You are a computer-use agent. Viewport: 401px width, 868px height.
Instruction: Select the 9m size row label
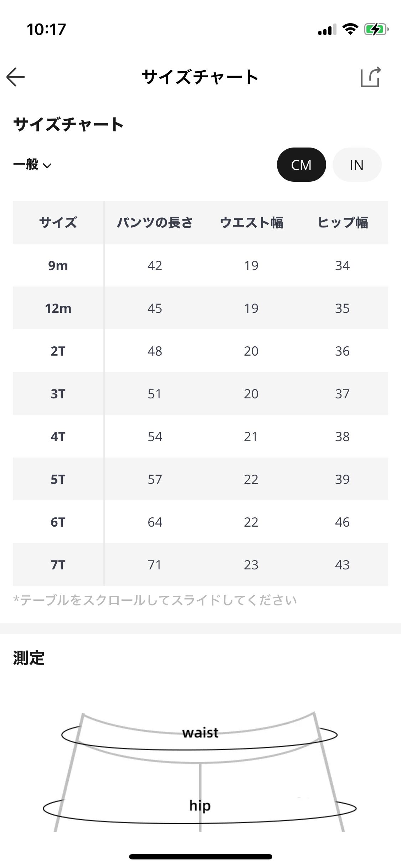pos(58,265)
